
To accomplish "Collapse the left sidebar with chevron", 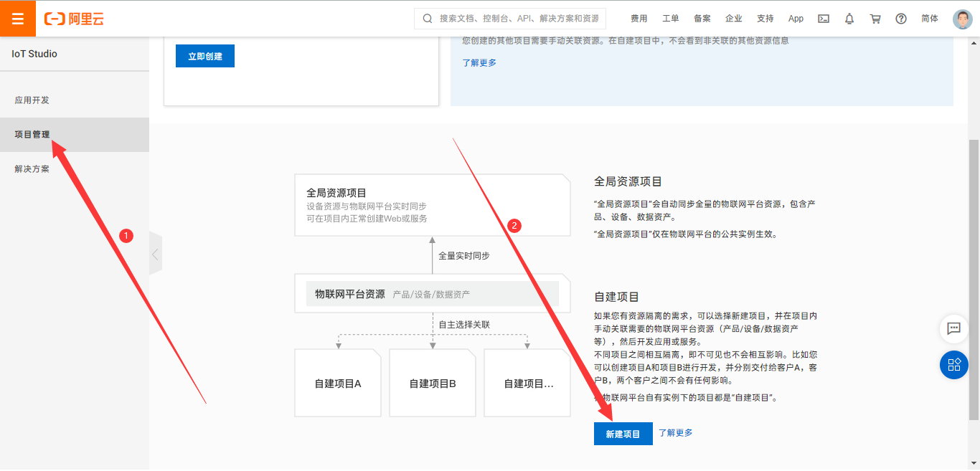I will 156,254.
